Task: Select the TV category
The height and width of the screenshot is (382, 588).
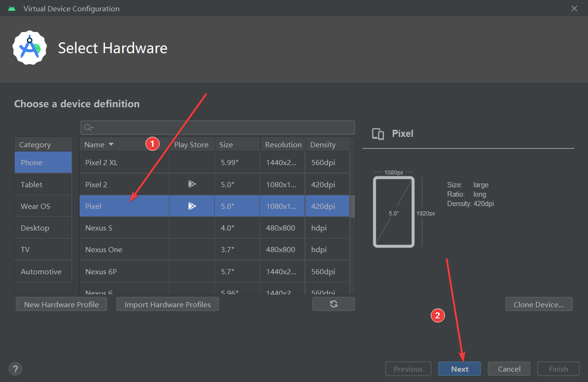Action: 43,249
